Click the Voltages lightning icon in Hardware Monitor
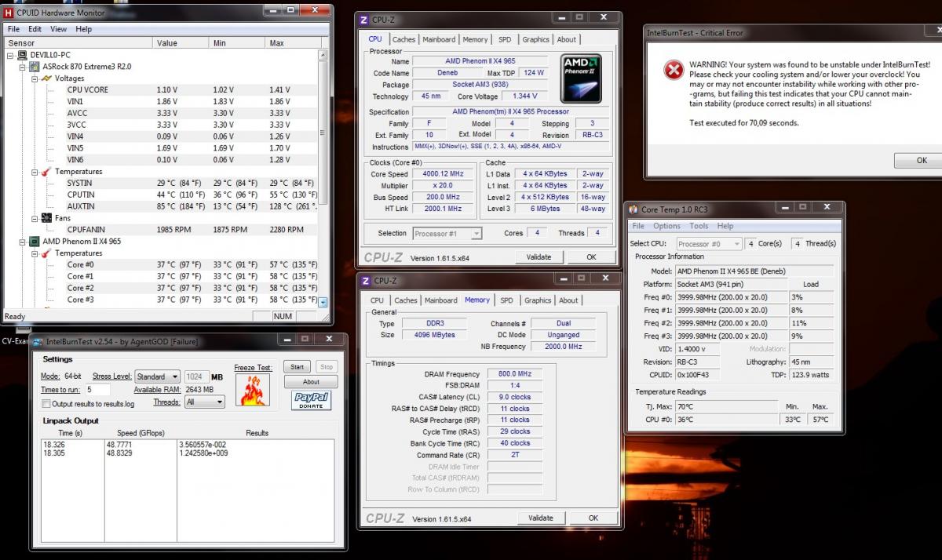The image size is (942, 560). tap(47, 78)
